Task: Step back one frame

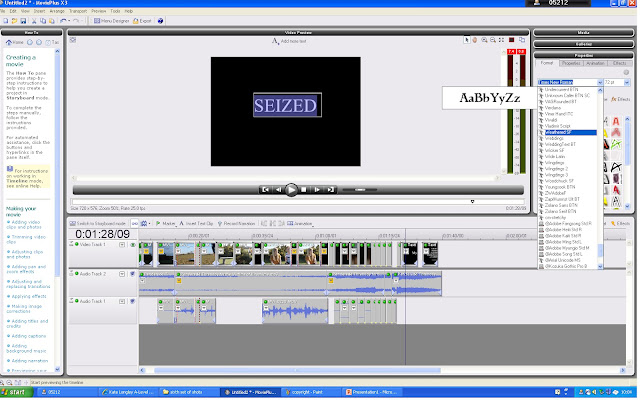Action: click(278, 190)
